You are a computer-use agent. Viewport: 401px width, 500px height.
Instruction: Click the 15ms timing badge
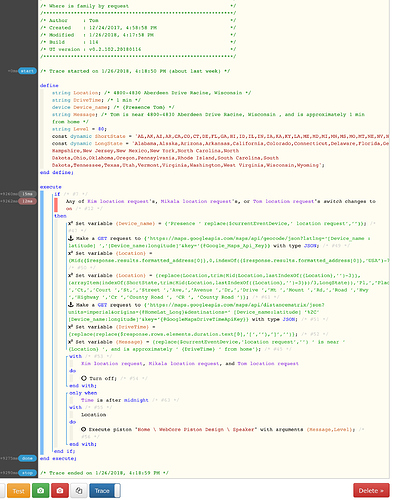pyautogui.click(x=27, y=194)
